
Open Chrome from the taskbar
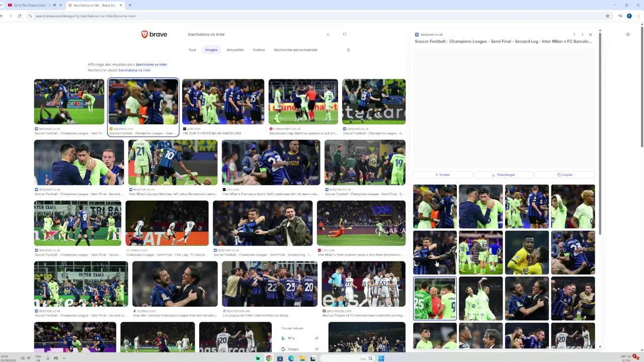click(269, 358)
